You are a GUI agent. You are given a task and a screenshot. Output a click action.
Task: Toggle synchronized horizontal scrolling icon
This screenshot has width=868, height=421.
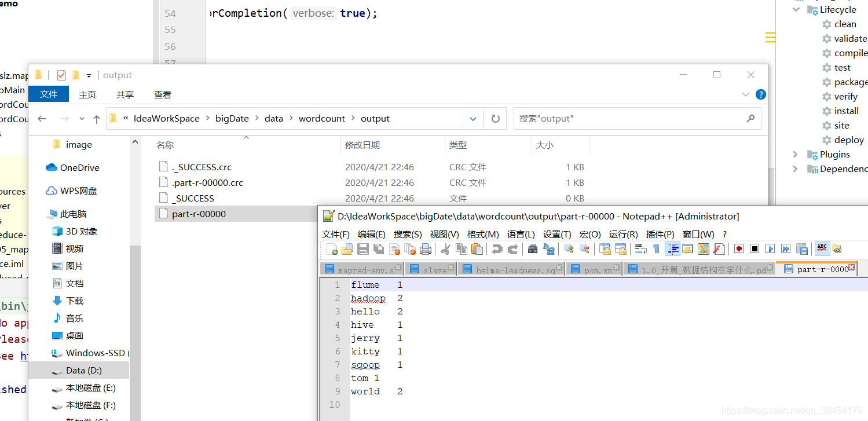[x=621, y=249]
